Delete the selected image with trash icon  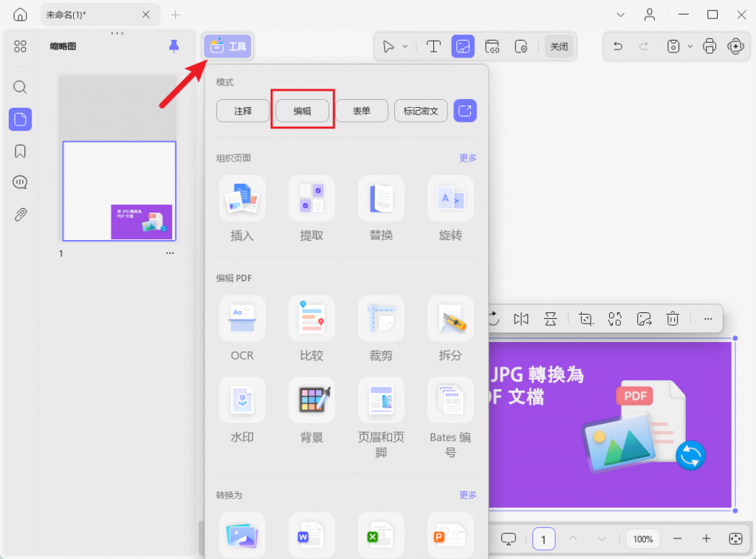pyautogui.click(x=673, y=319)
